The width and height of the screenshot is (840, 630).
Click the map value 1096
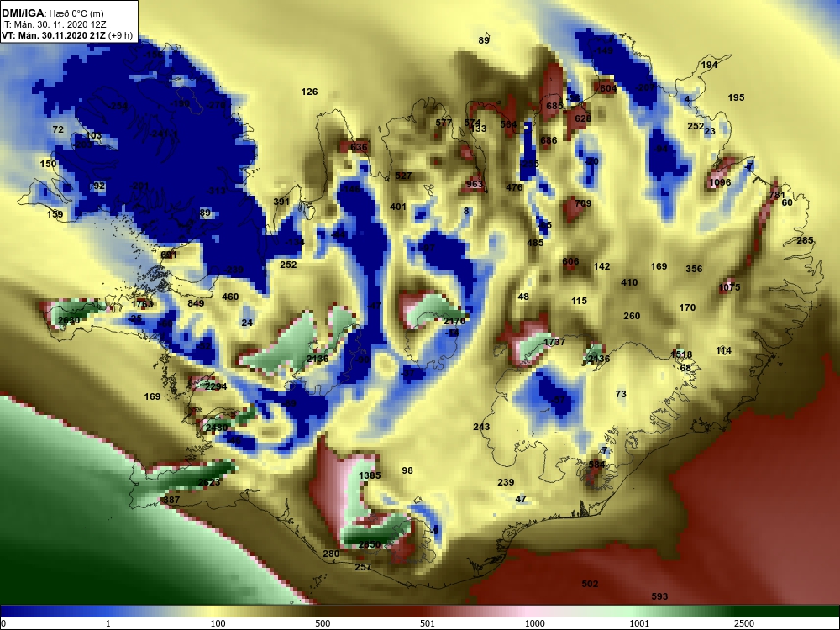coord(720,182)
